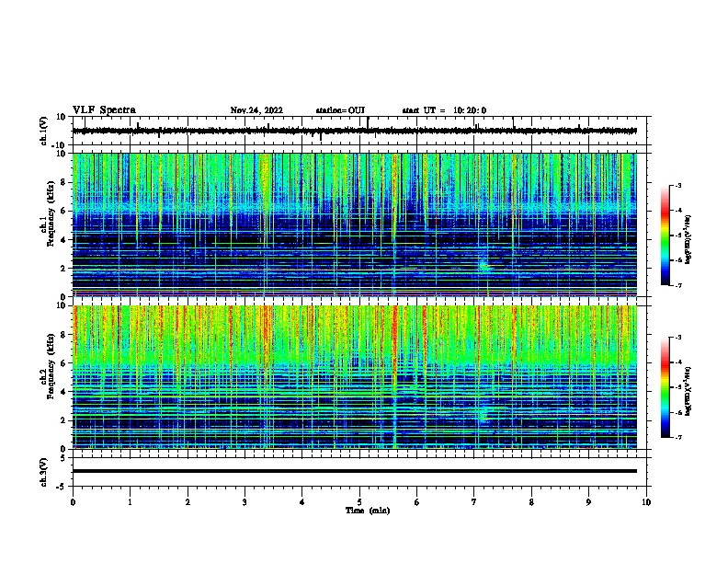Click the "Time (min)" axis title
Viewport: 728px width, 563px height.
pos(368,511)
